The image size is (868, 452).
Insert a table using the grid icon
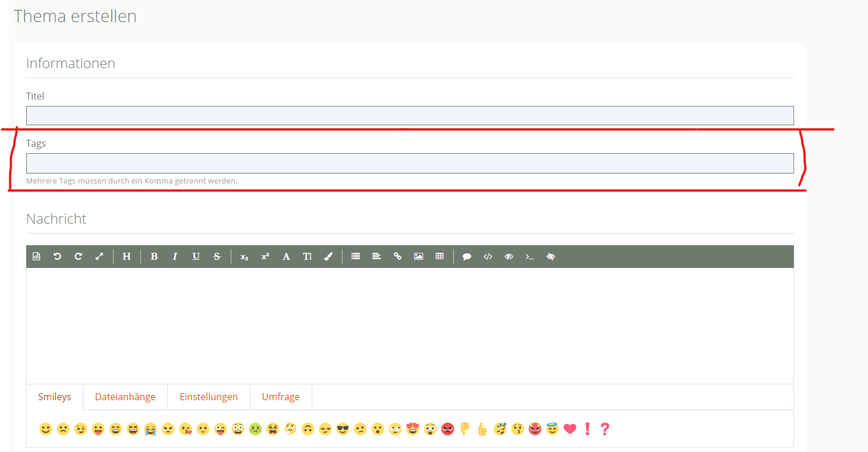click(x=440, y=256)
